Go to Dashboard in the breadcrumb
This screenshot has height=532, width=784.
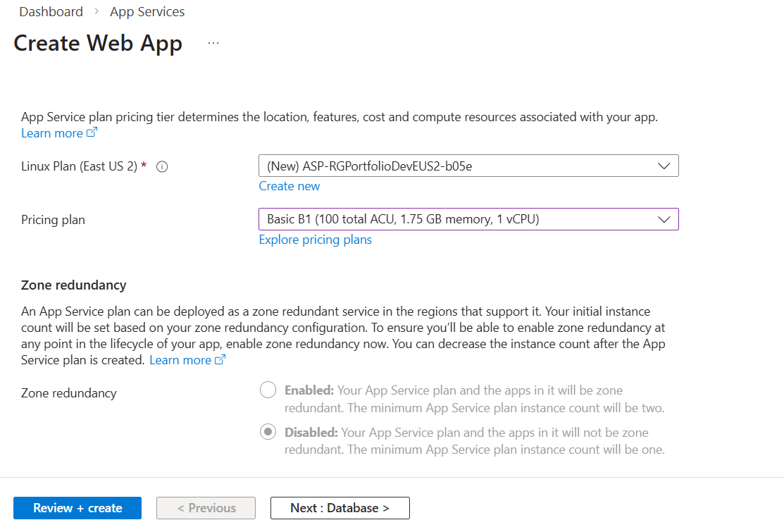click(51, 12)
